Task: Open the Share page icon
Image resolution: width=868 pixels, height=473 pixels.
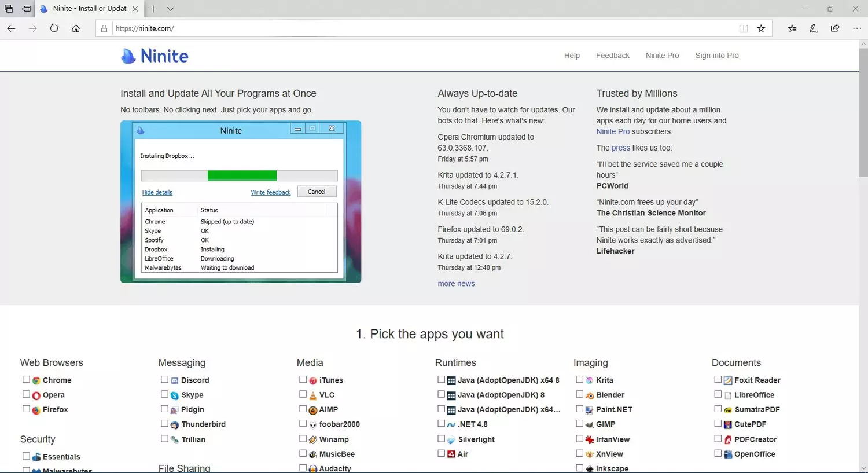Action: (x=835, y=28)
